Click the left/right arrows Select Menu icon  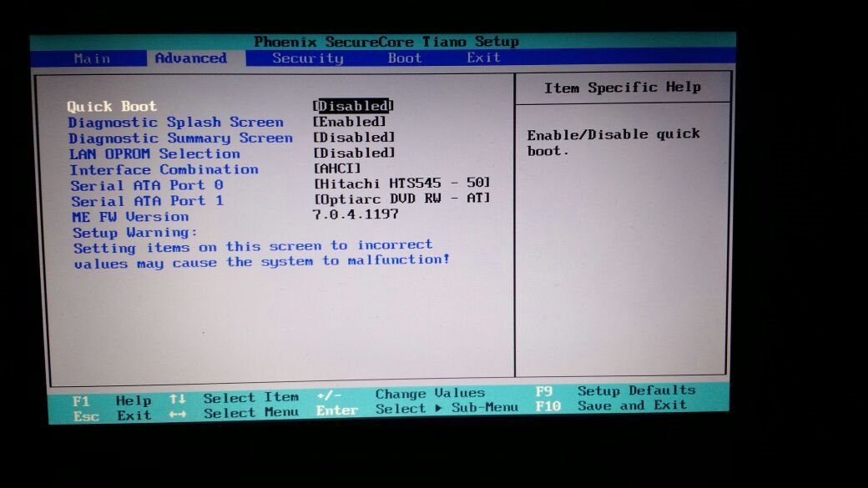(178, 414)
